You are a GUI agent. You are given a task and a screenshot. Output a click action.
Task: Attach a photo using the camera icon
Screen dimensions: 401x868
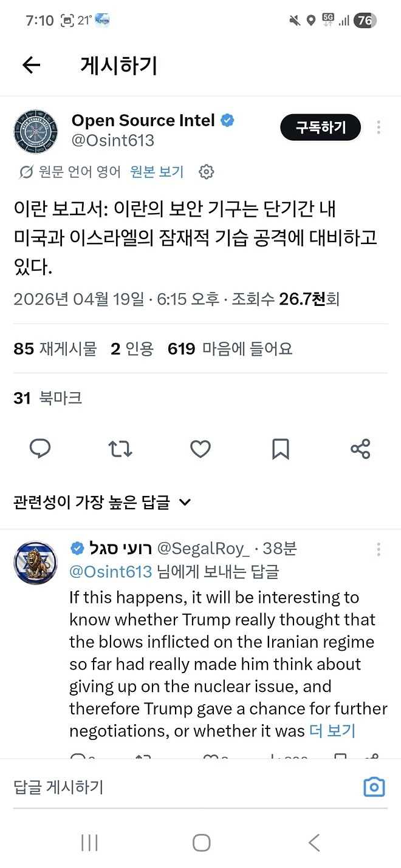pos(374,787)
